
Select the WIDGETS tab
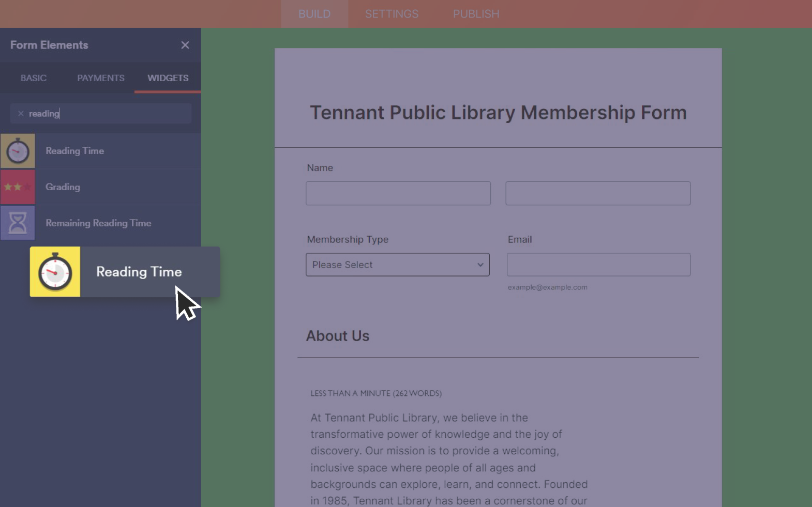coord(168,78)
